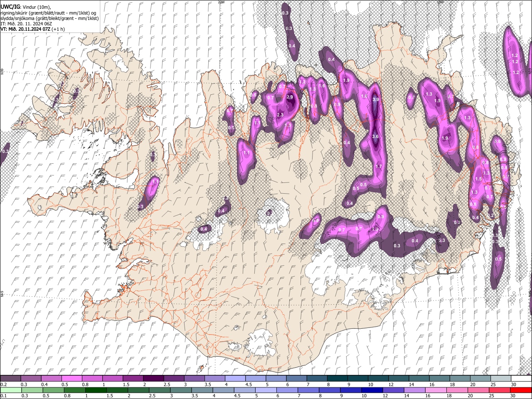This screenshot has height=399, width=532.
Task: Click the 14–16 grey-teal swatch in the upper scale
Action: pyautogui.click(x=419, y=378)
